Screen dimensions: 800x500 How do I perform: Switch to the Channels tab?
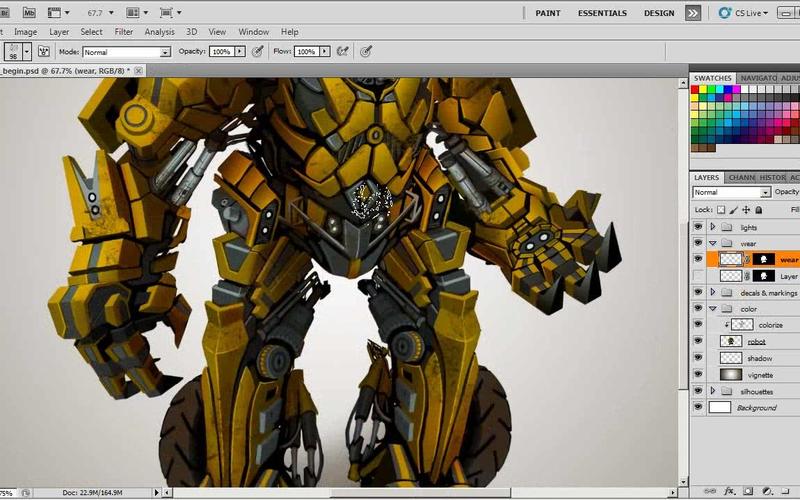tap(742, 177)
